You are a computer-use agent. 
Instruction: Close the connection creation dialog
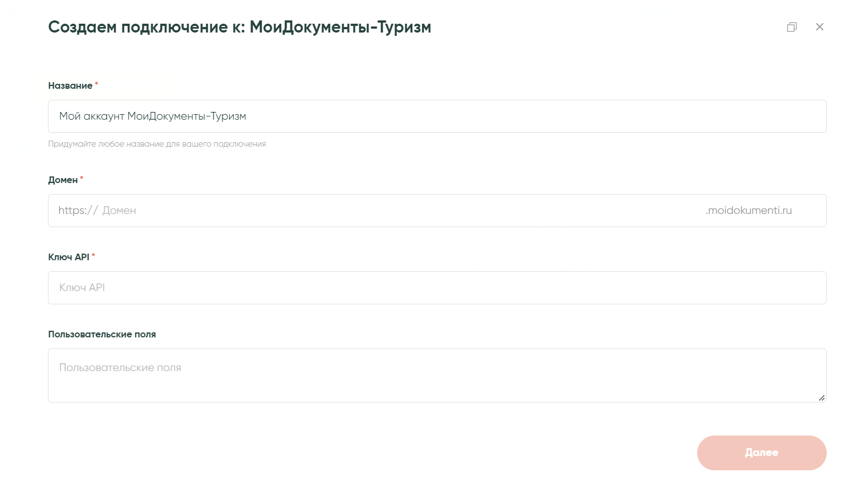820,27
